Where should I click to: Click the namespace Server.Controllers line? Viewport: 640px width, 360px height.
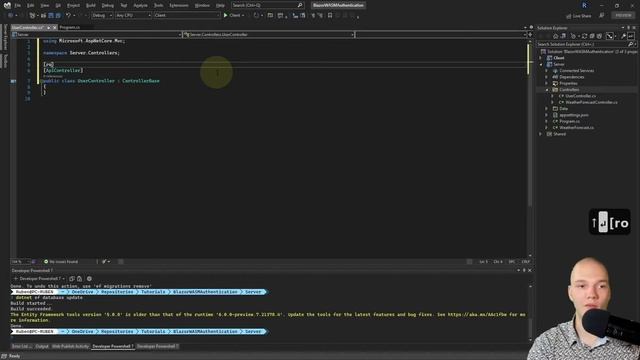pos(81,53)
